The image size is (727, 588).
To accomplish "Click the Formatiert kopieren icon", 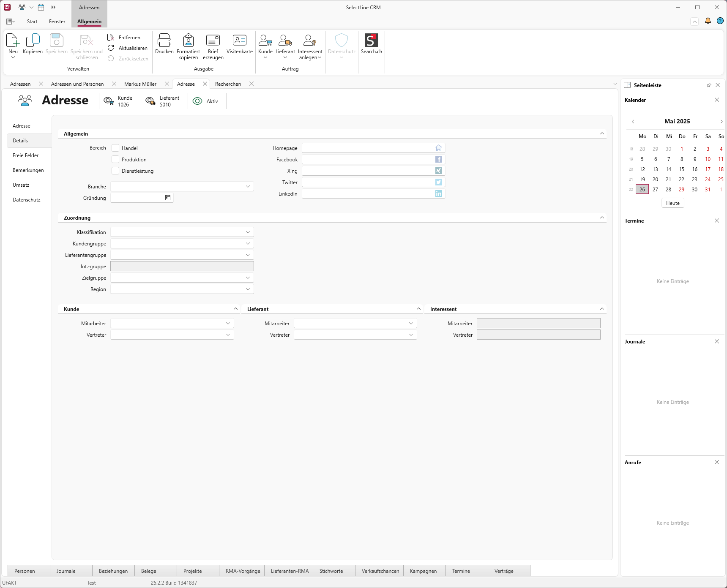I will (188, 41).
